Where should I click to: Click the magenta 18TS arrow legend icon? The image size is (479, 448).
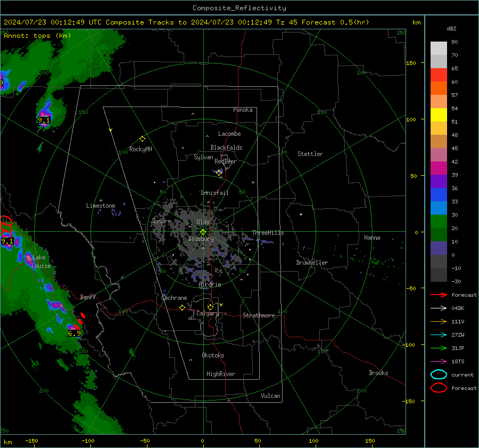[439, 362]
